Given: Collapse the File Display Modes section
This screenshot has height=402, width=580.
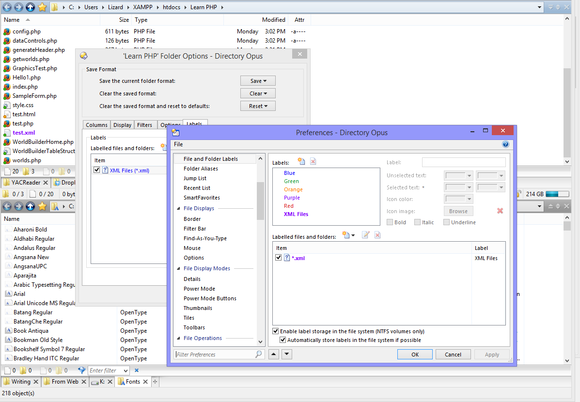Looking at the screenshot, I should click(x=178, y=268).
